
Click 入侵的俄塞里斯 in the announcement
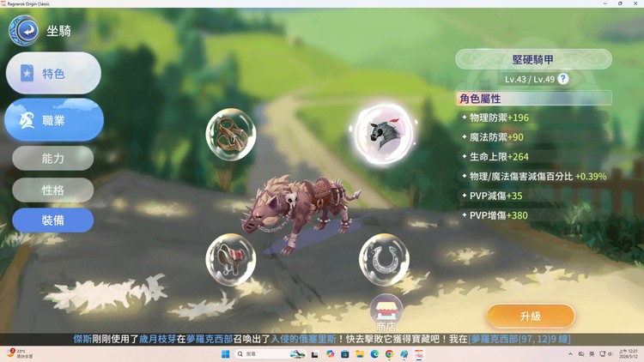pos(303,339)
